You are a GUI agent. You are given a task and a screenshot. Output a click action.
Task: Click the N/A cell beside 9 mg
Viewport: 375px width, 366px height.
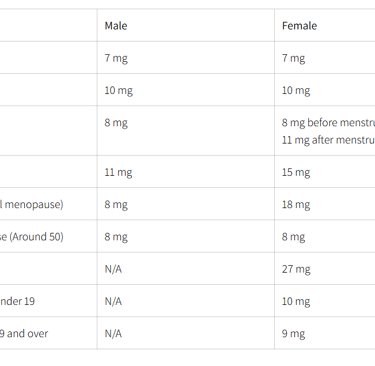(x=113, y=334)
